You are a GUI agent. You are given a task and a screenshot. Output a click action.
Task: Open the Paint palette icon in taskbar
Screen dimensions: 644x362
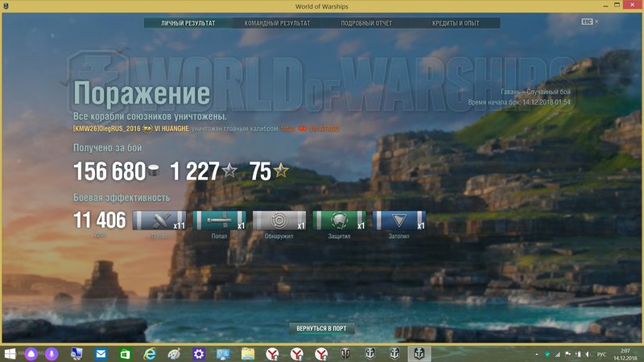(174, 354)
